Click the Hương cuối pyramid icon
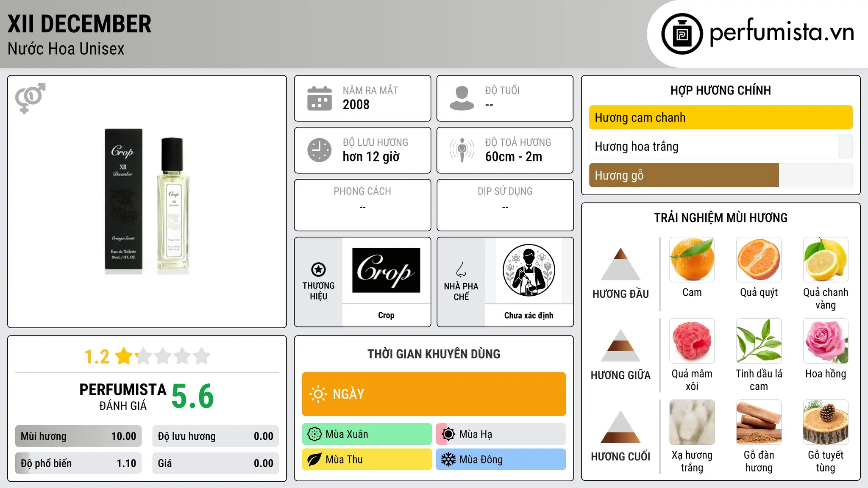 pyautogui.click(x=620, y=427)
